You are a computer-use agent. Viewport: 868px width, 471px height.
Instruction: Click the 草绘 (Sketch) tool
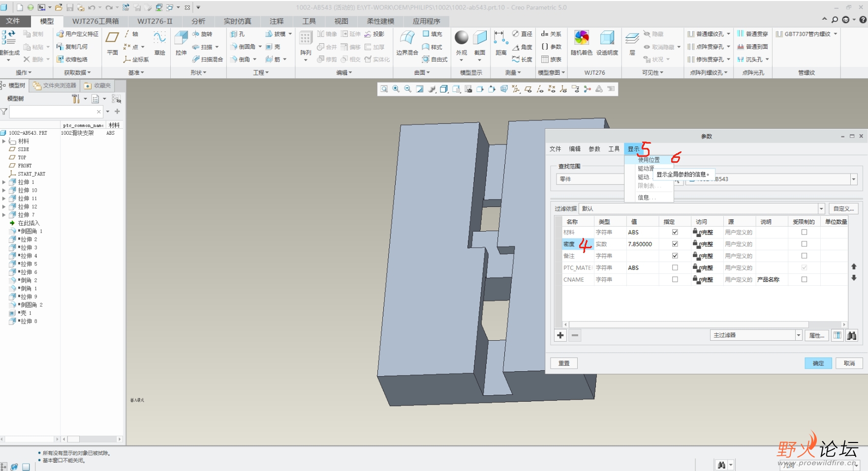(x=159, y=42)
